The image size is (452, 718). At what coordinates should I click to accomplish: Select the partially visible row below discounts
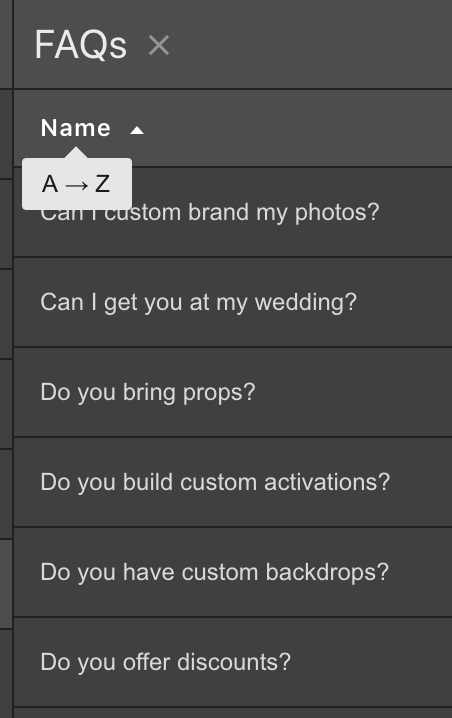point(233,713)
